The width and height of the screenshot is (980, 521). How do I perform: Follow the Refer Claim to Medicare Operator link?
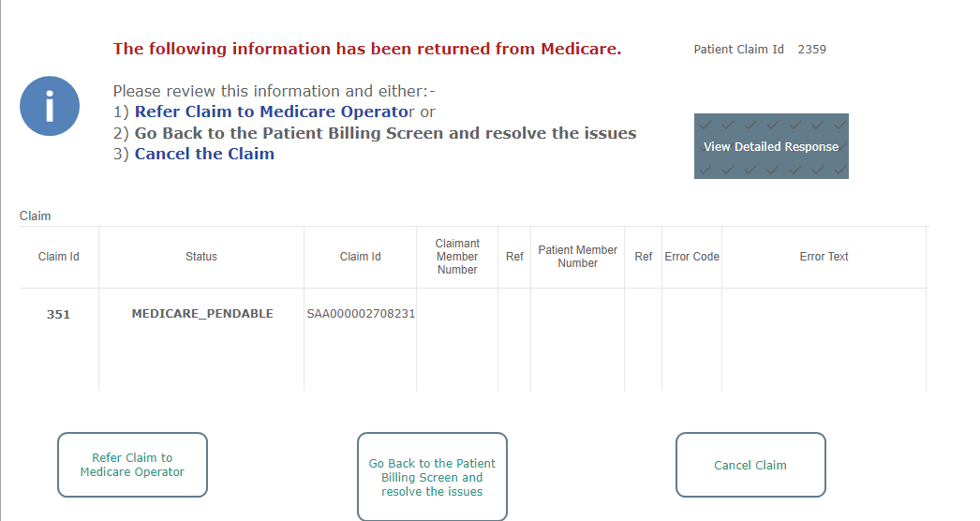tap(274, 112)
